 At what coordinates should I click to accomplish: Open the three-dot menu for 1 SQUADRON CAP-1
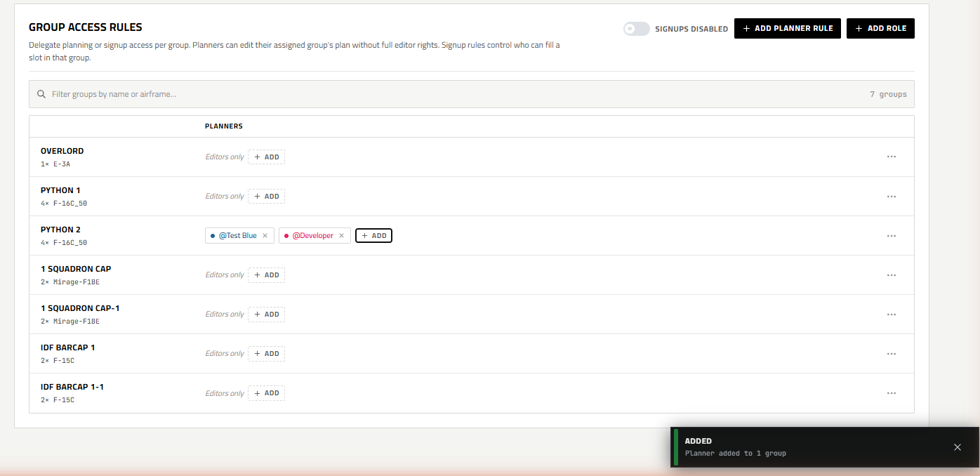(x=892, y=315)
